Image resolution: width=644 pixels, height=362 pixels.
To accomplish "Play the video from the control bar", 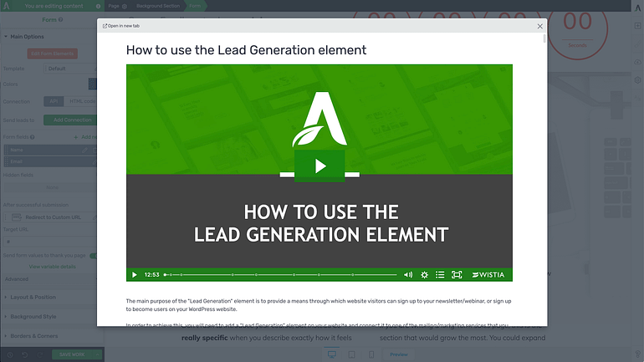I will click(x=135, y=274).
